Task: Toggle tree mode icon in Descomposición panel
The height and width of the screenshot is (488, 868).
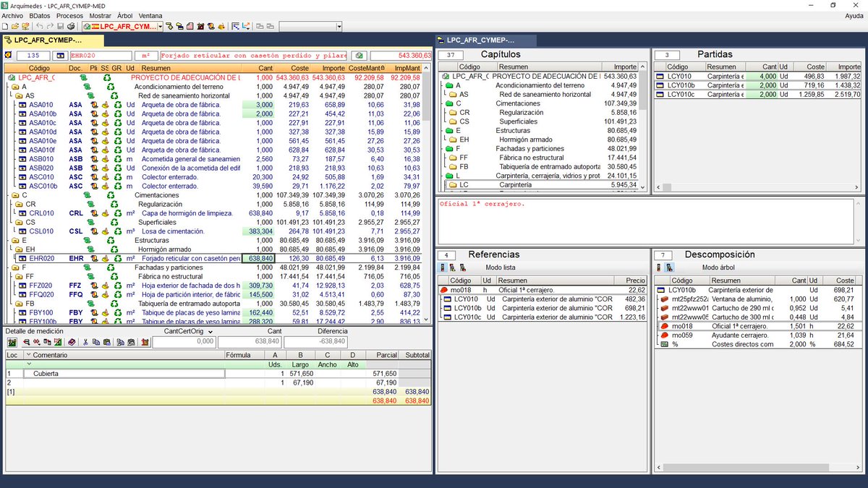Action: point(669,267)
